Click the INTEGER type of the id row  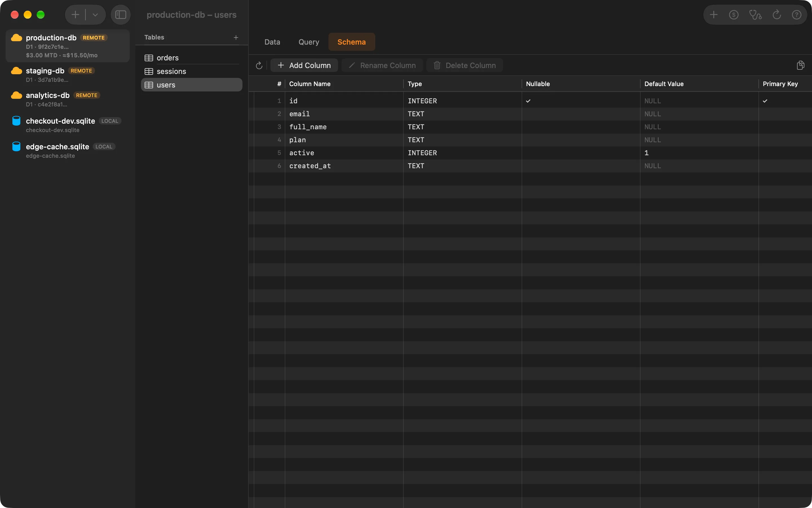pyautogui.click(x=422, y=101)
